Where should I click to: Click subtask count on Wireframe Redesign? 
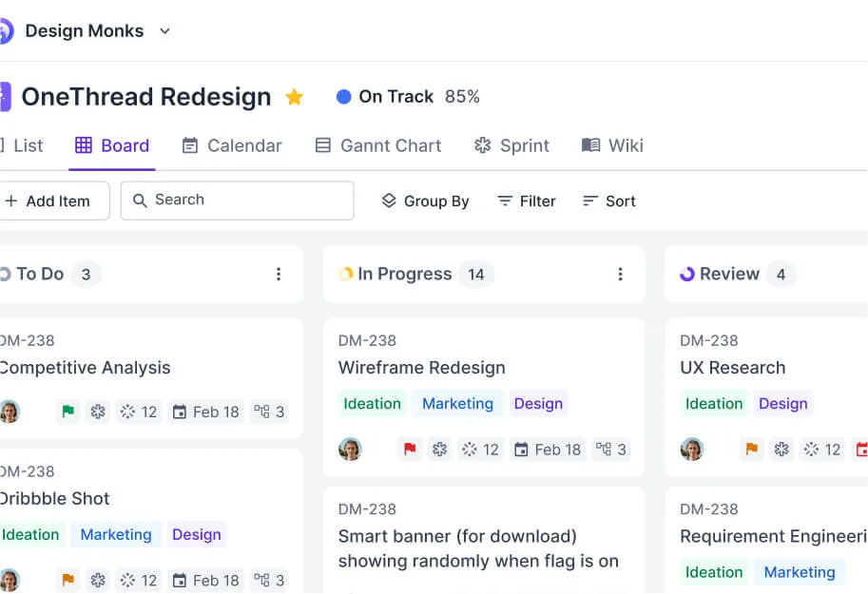pos(611,449)
